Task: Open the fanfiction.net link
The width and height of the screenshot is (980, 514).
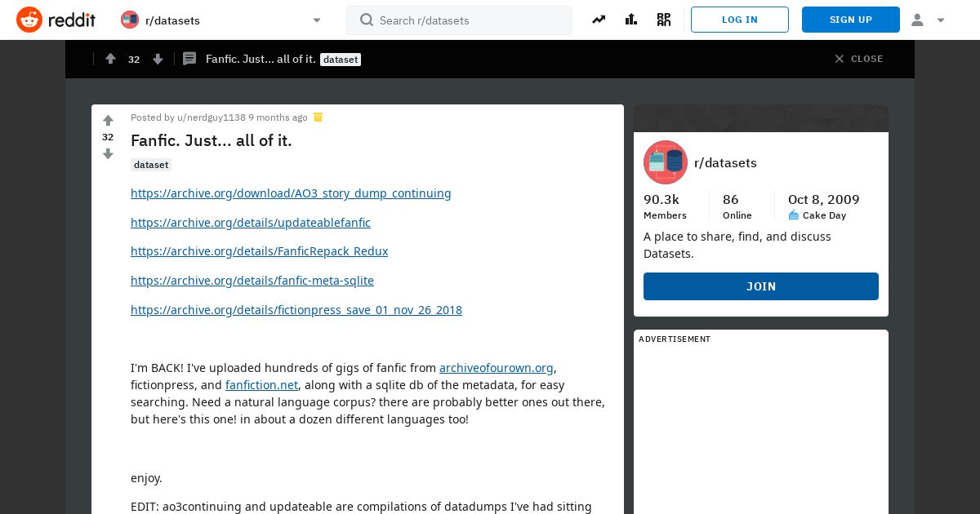Action: [261, 385]
